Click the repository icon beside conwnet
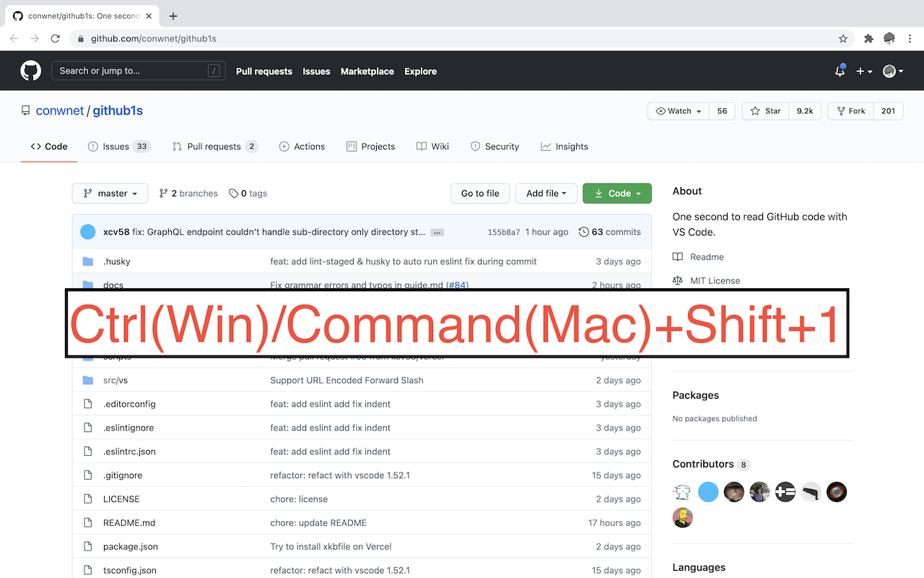This screenshot has height=578, width=924. 25,111
